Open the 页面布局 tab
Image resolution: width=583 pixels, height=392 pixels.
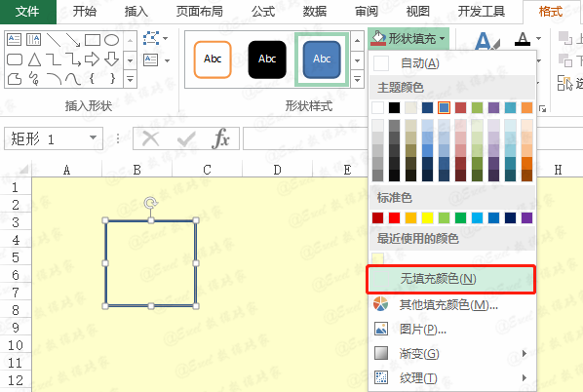(x=199, y=12)
